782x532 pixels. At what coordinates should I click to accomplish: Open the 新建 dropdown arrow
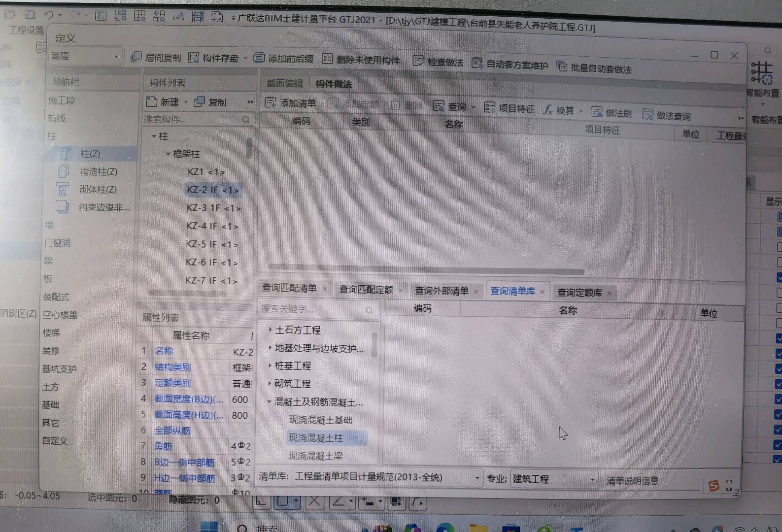[186, 102]
